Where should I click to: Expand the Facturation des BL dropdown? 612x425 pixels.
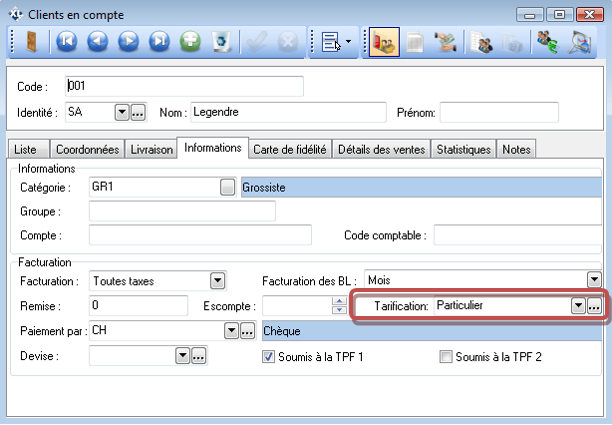[594, 281]
